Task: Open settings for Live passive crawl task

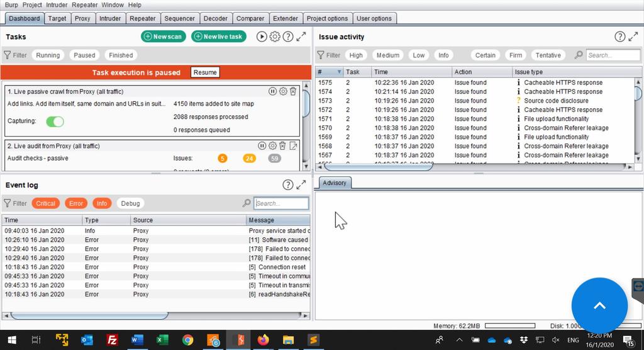Action: pos(283,91)
